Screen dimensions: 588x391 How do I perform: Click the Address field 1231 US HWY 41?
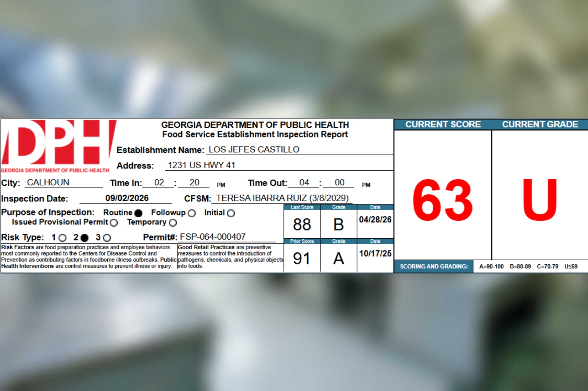click(x=279, y=165)
